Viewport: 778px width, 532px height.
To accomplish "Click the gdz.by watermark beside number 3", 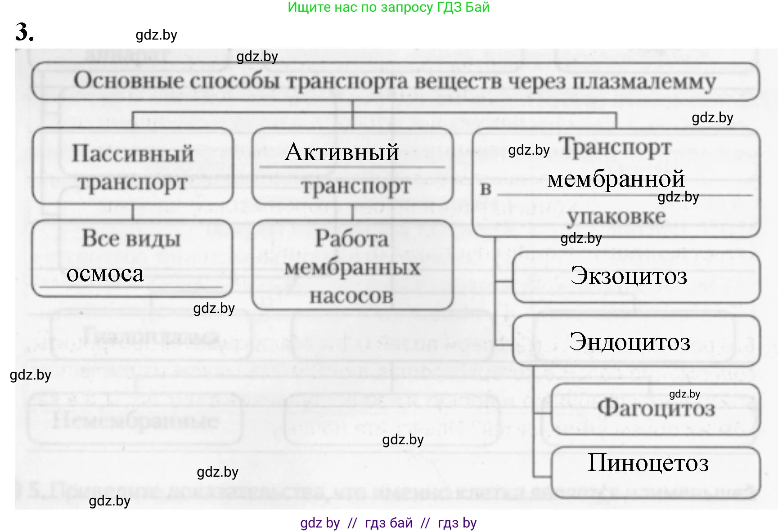I will 156,35.
